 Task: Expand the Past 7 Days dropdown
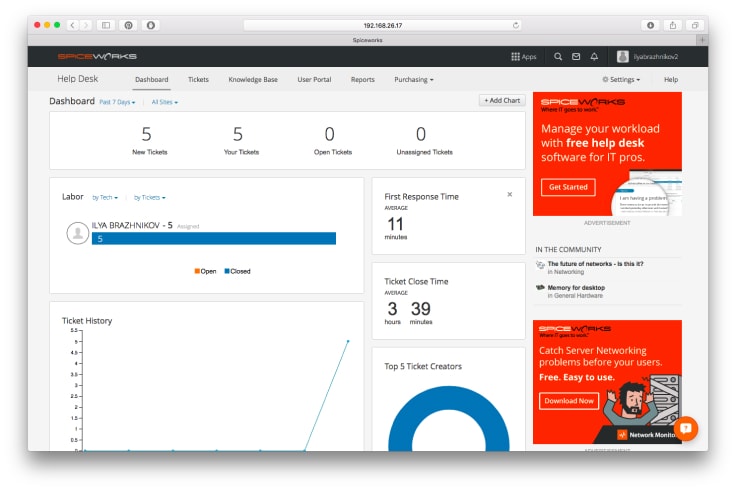pos(117,102)
